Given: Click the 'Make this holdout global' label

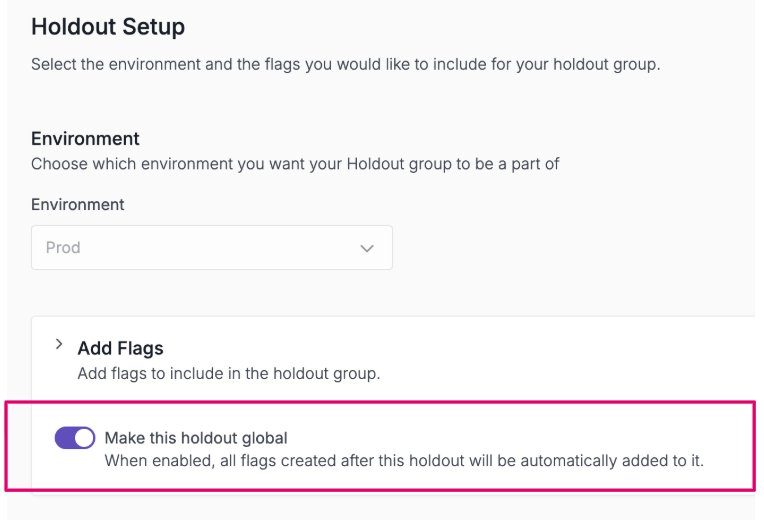Looking at the screenshot, I should 195,438.
